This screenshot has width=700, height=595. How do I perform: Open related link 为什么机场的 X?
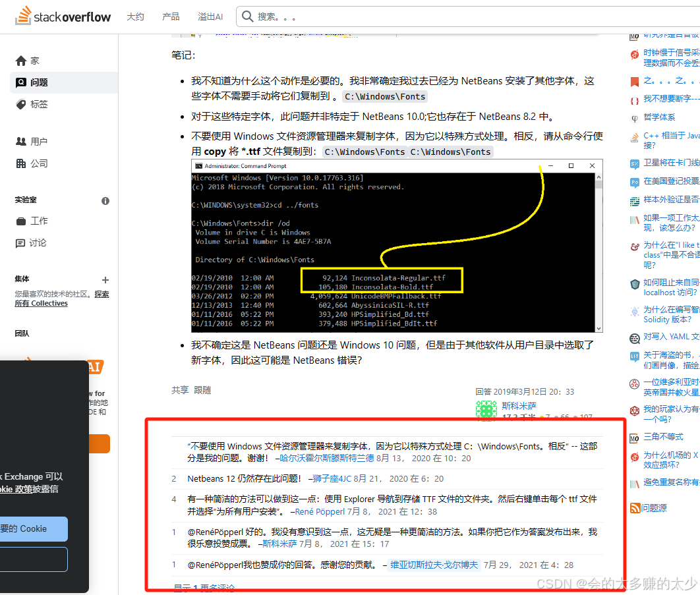(672, 460)
